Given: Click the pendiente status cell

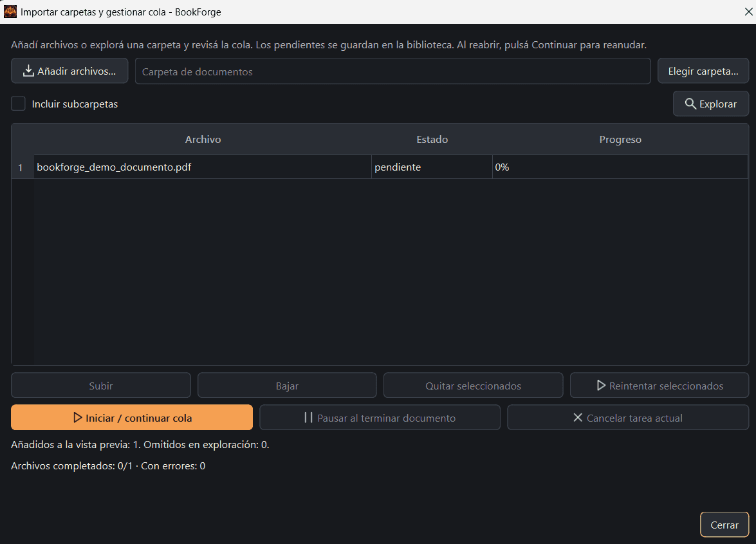Looking at the screenshot, I should (x=432, y=167).
